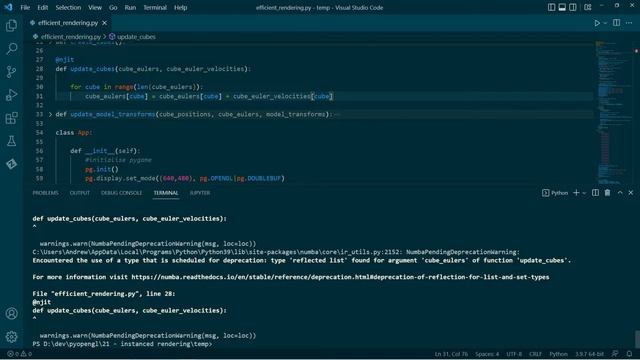This screenshot has height=360, width=640.
Task: Open the Help menu
Action: (180, 7)
